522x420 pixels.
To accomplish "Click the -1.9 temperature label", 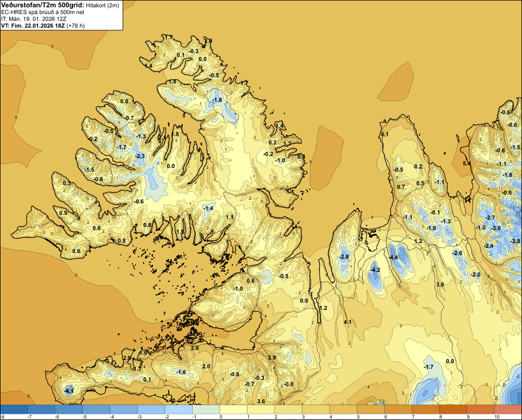I will tap(432, 228).
